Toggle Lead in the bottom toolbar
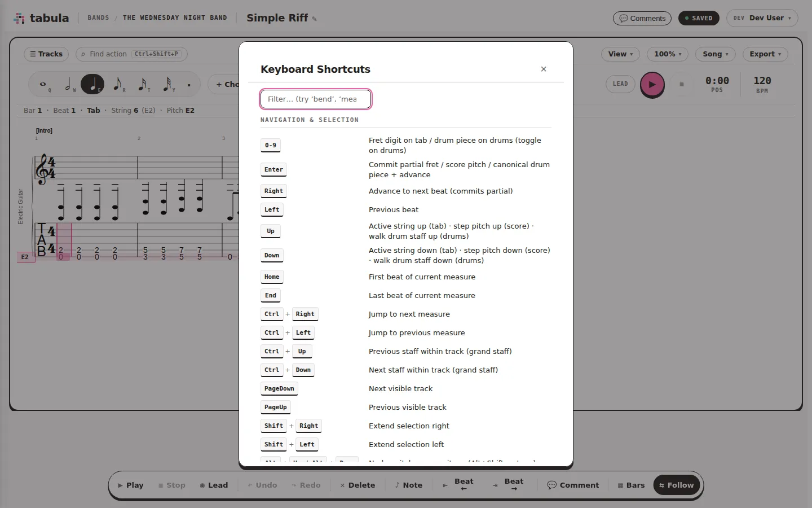Image resolution: width=812 pixels, height=508 pixels. click(214, 485)
